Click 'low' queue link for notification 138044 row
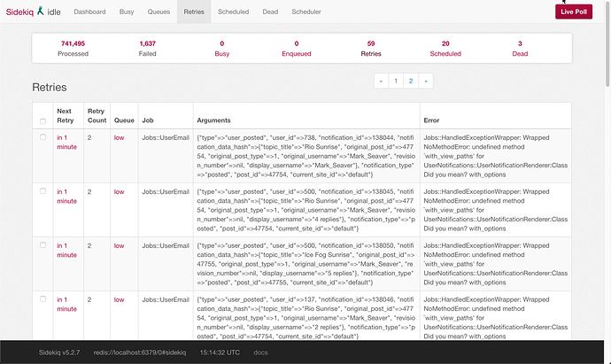 [119, 137]
